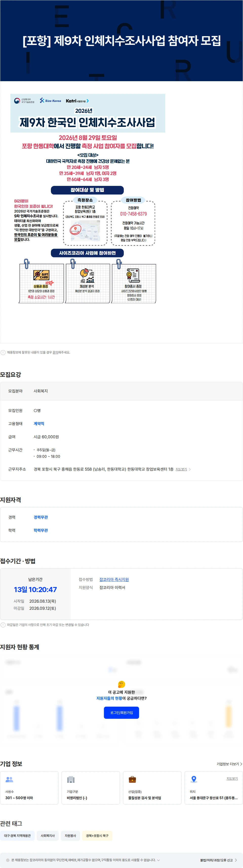Image resolution: width=243 pixels, height=868 pixels.
Task: Click the 사회복지 recruitment field value
Action: 41,391
